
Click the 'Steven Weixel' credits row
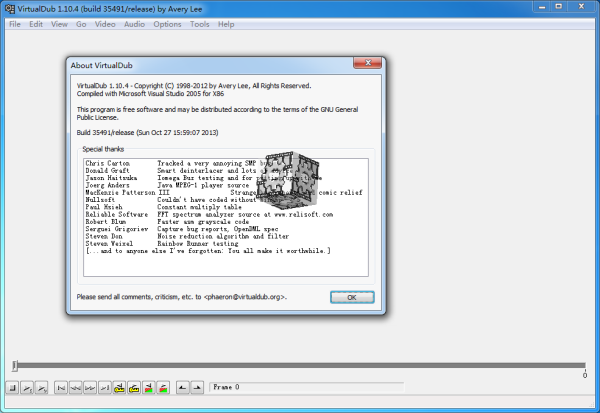162,243
